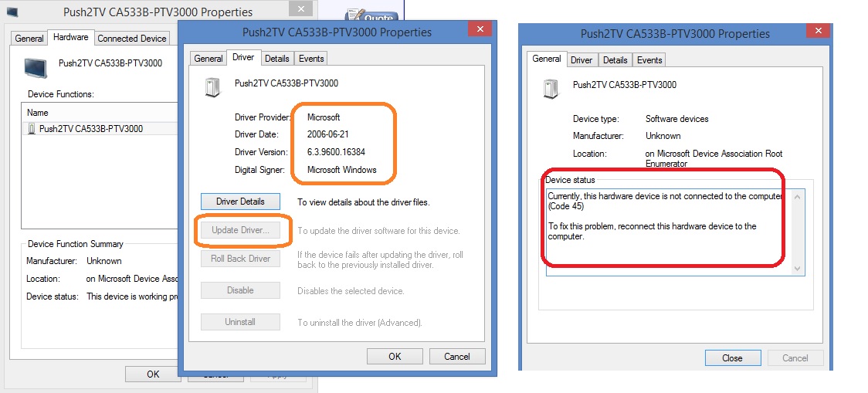Click Digital Signer value Microsoft Windows
The height and width of the screenshot is (393, 868).
click(341, 170)
